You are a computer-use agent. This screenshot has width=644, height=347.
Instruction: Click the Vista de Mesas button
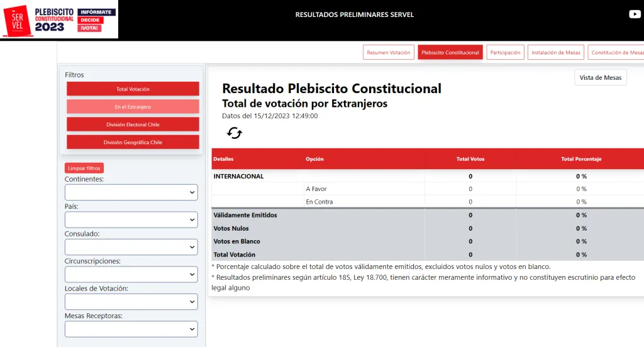click(x=600, y=77)
